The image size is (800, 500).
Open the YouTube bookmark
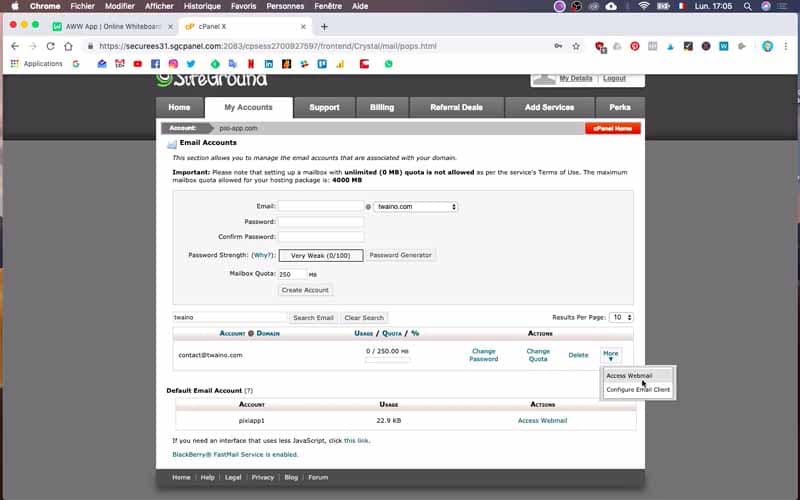(x=138, y=64)
